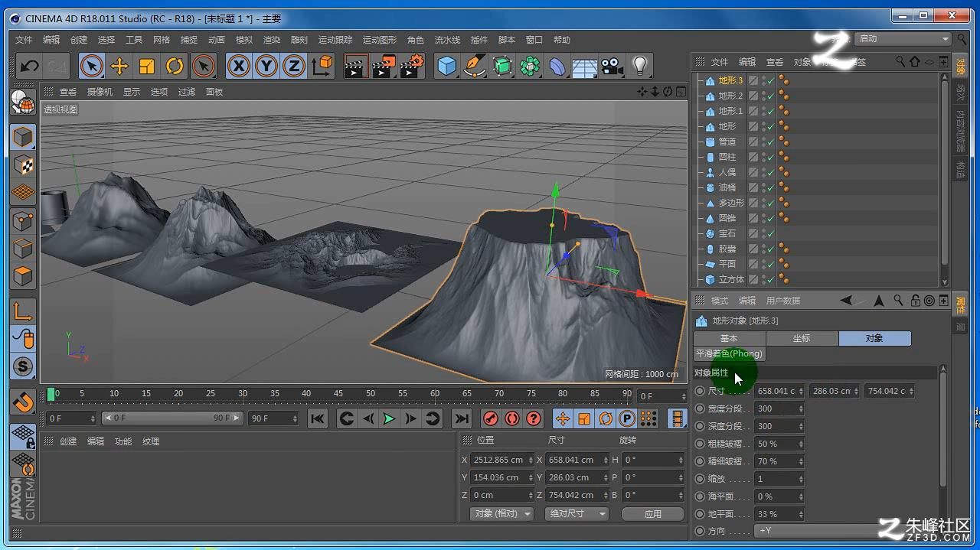
Task: Add a Light object
Action: point(640,67)
